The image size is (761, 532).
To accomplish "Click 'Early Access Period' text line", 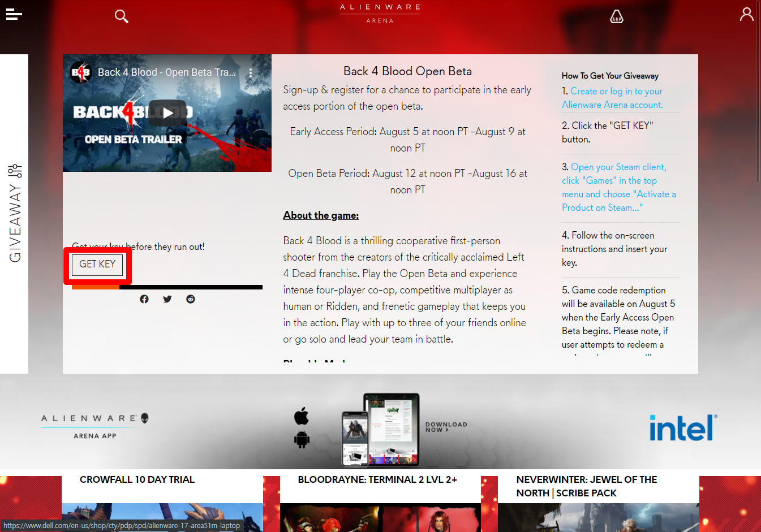I will point(407,140).
